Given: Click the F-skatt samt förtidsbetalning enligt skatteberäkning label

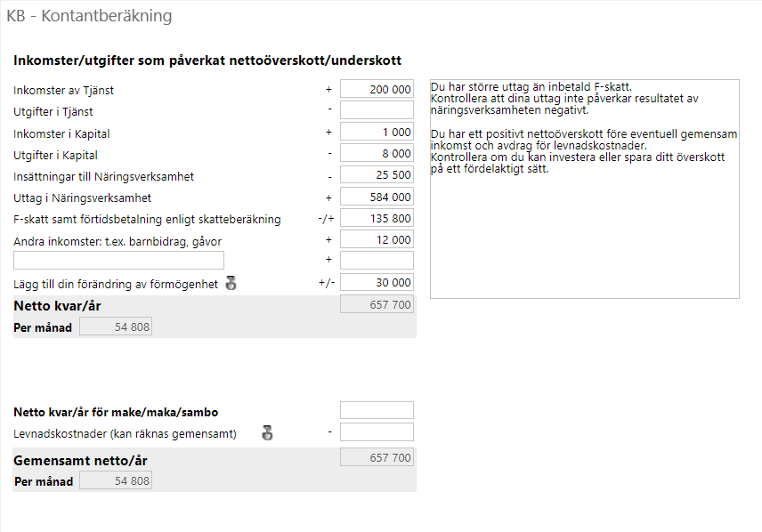Looking at the screenshot, I should [147, 220].
